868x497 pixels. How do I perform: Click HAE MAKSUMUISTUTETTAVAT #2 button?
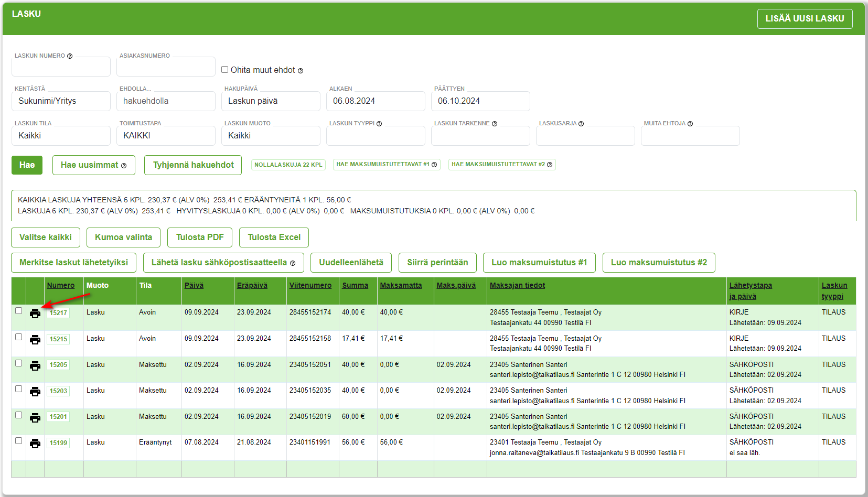502,165
